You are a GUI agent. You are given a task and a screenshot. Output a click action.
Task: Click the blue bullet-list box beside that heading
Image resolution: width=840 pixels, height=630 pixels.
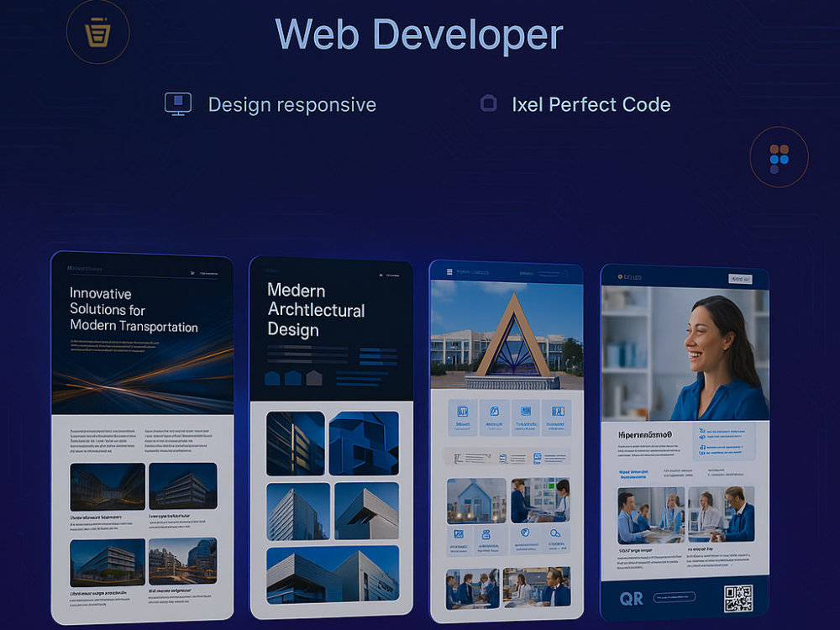(723, 443)
